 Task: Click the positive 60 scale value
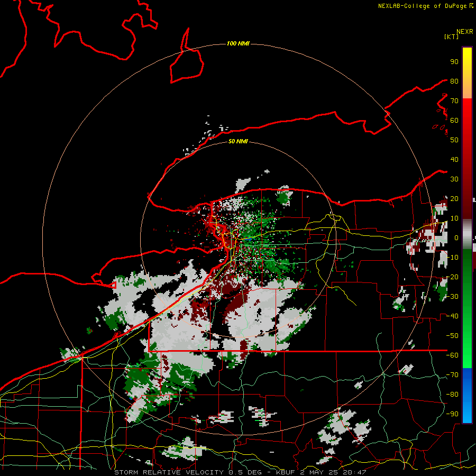coord(454,120)
